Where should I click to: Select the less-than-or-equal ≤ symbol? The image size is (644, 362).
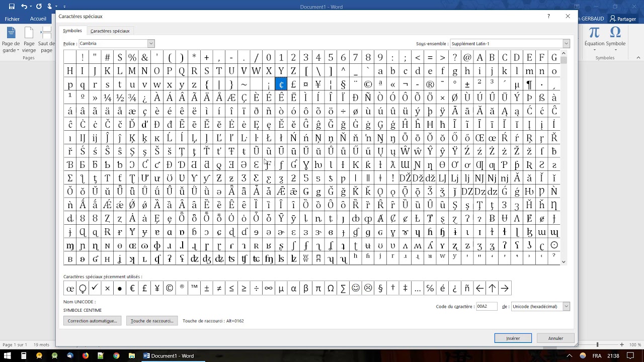(x=231, y=288)
